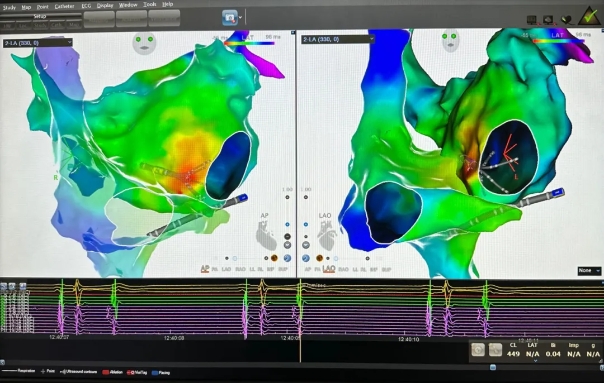The image size is (605, 383).
Task: Click the orange sphere icon in right map
Action: pyautogui.click(x=319, y=258)
